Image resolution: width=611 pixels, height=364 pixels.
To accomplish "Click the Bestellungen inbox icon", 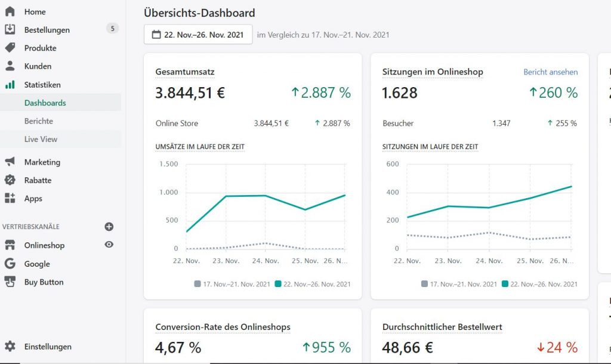I will (10, 30).
